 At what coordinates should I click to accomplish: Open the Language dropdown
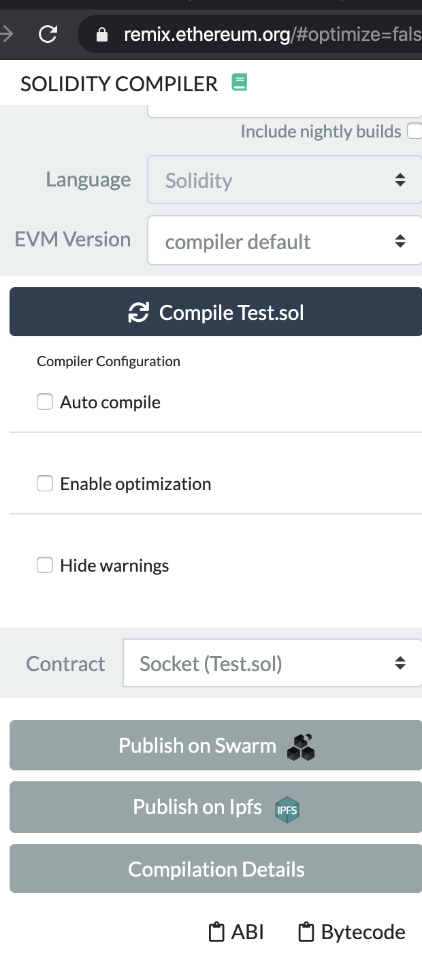(285, 180)
